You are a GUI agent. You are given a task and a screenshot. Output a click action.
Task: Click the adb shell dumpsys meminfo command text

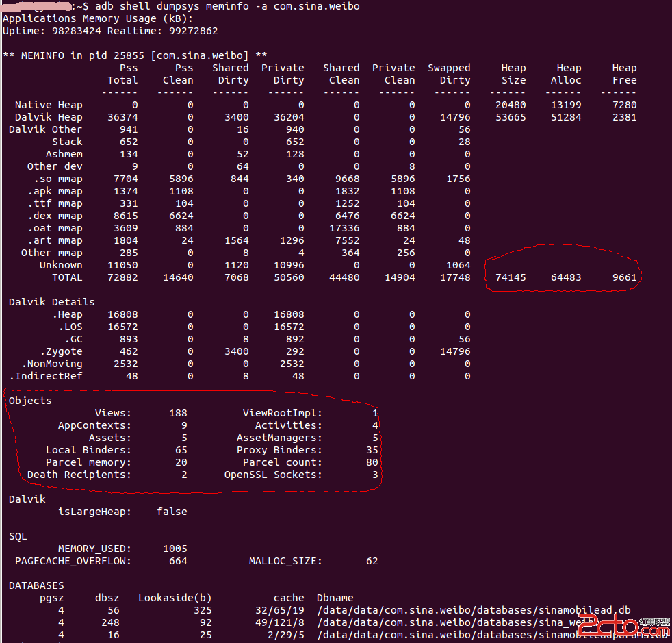pos(227,6)
